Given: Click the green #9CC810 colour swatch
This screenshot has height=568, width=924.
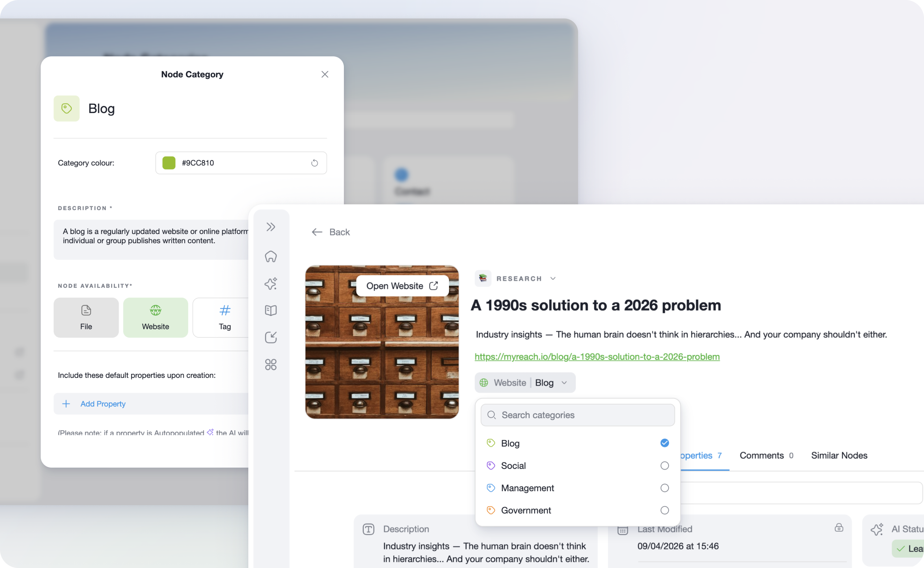Looking at the screenshot, I should tap(169, 163).
